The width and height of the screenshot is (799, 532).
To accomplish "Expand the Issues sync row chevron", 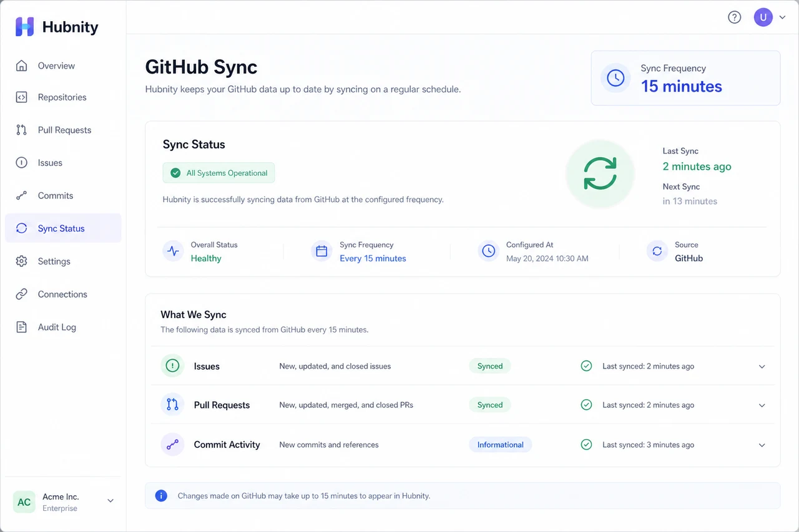I will pyautogui.click(x=762, y=367).
